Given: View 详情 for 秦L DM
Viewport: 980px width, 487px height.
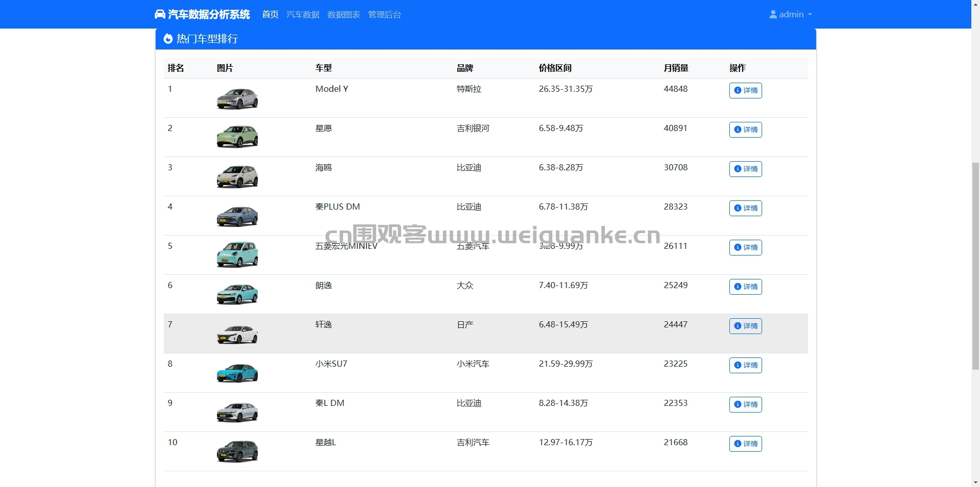Looking at the screenshot, I should [x=745, y=404].
